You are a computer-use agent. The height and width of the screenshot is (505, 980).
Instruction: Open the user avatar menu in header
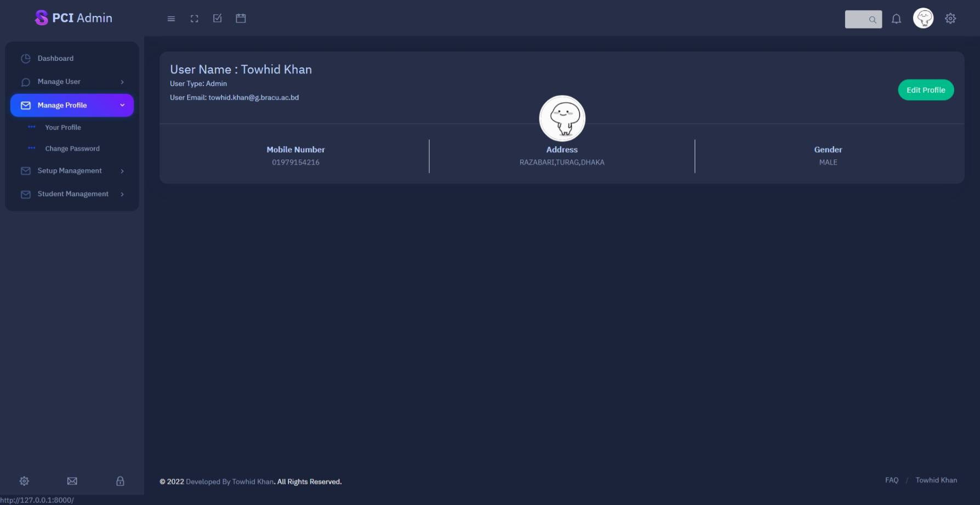click(x=923, y=18)
